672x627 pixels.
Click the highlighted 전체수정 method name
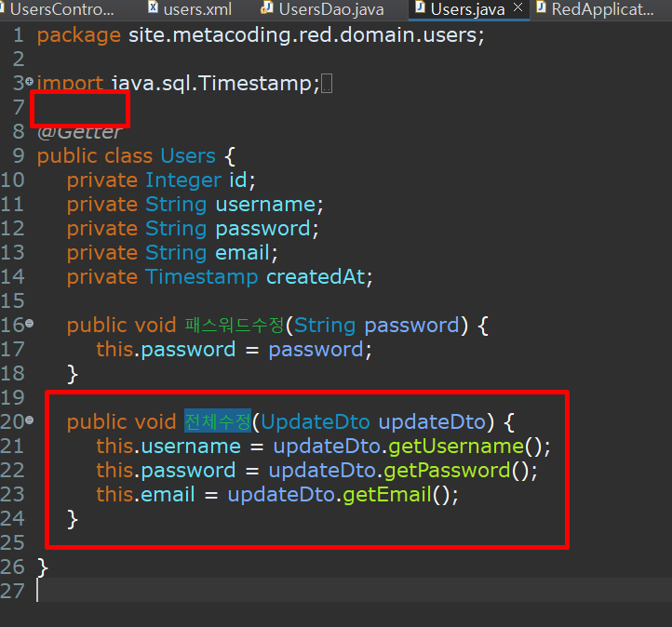point(218,421)
